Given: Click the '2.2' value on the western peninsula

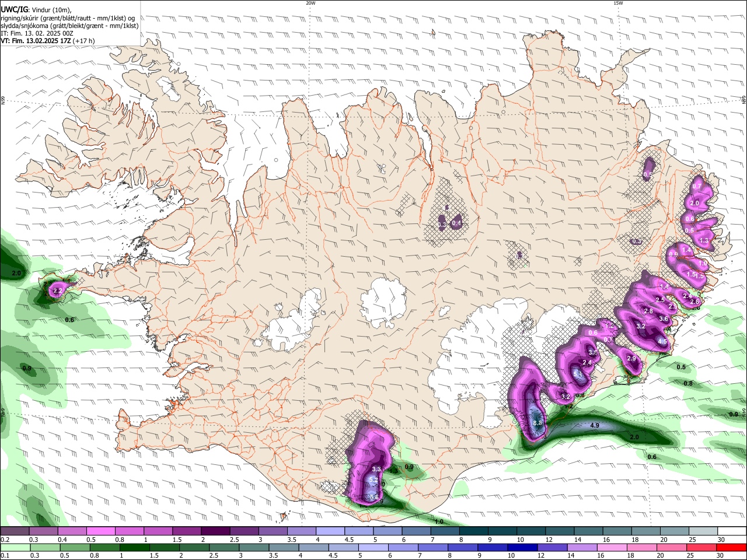Looking at the screenshot, I should pos(58,290).
